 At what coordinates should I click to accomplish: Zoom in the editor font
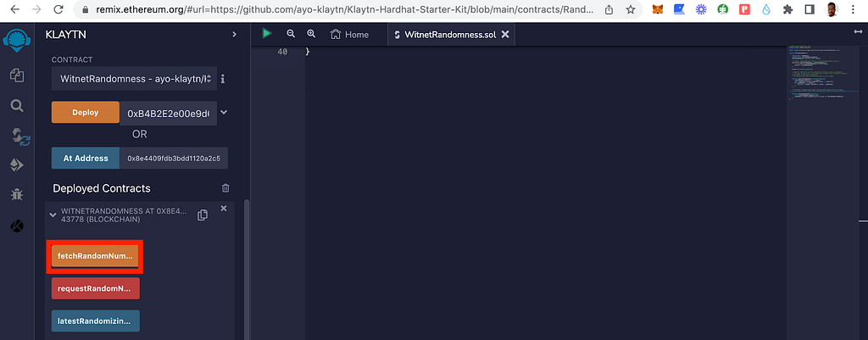coord(311,34)
